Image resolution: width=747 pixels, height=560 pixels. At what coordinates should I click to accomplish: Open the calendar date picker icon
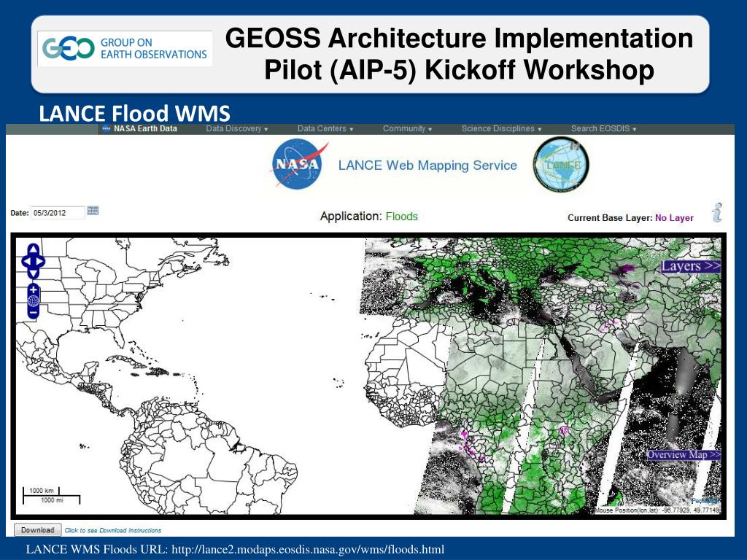[93, 211]
